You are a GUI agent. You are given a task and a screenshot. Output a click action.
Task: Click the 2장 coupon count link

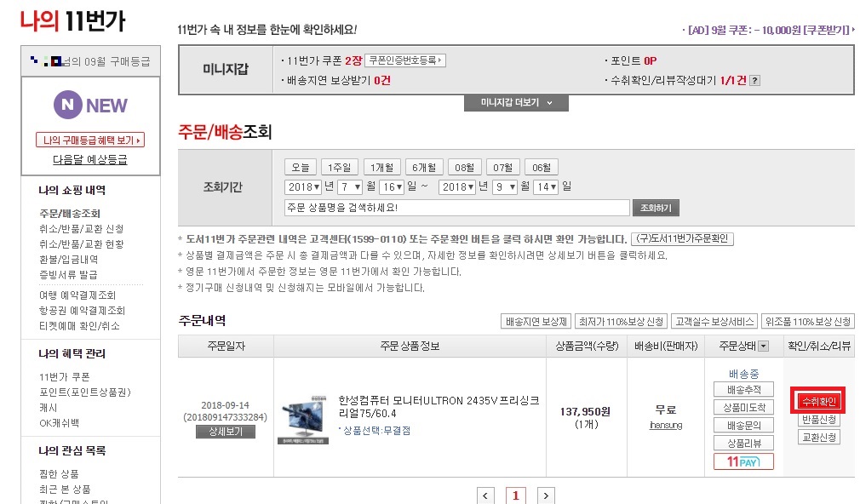click(353, 61)
